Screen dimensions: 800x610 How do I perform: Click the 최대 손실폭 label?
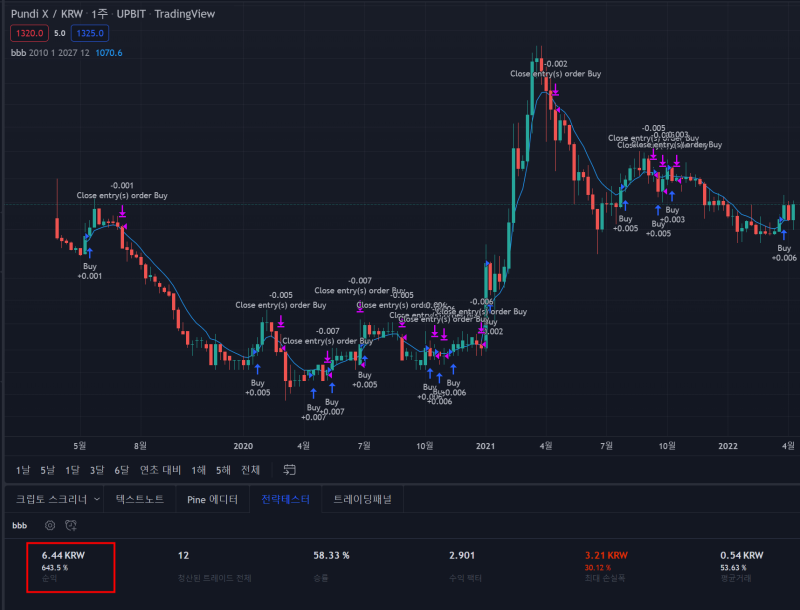click(x=605, y=578)
